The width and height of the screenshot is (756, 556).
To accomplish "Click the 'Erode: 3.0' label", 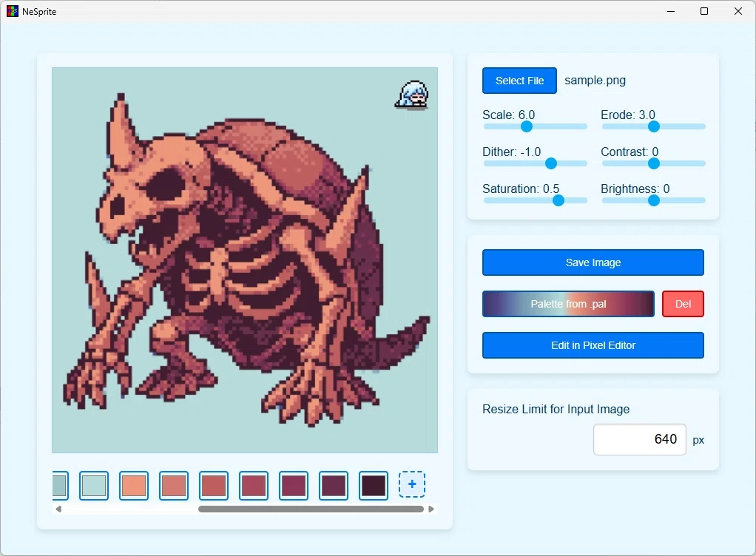I will [x=628, y=115].
